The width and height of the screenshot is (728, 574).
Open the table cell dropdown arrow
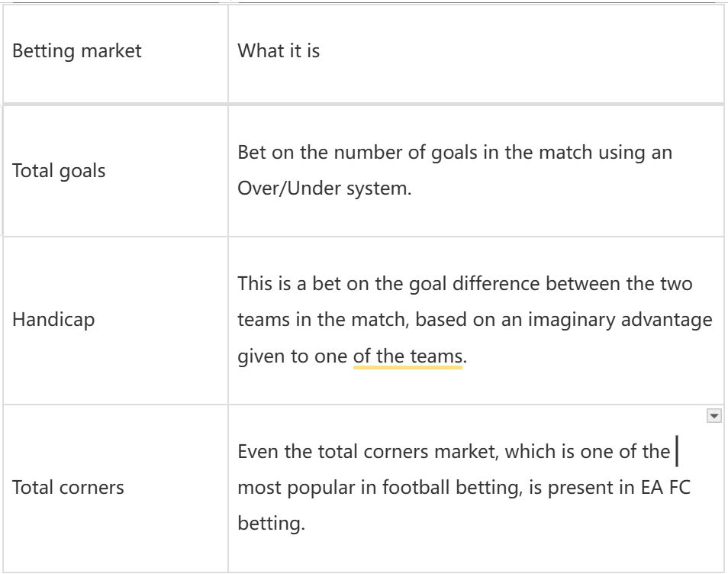(714, 416)
